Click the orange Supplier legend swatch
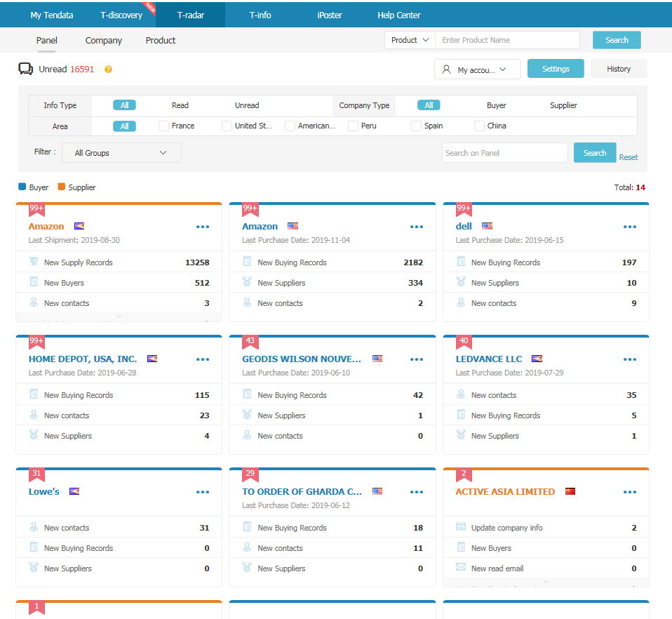Screen dimensions: 672x619 point(61,187)
